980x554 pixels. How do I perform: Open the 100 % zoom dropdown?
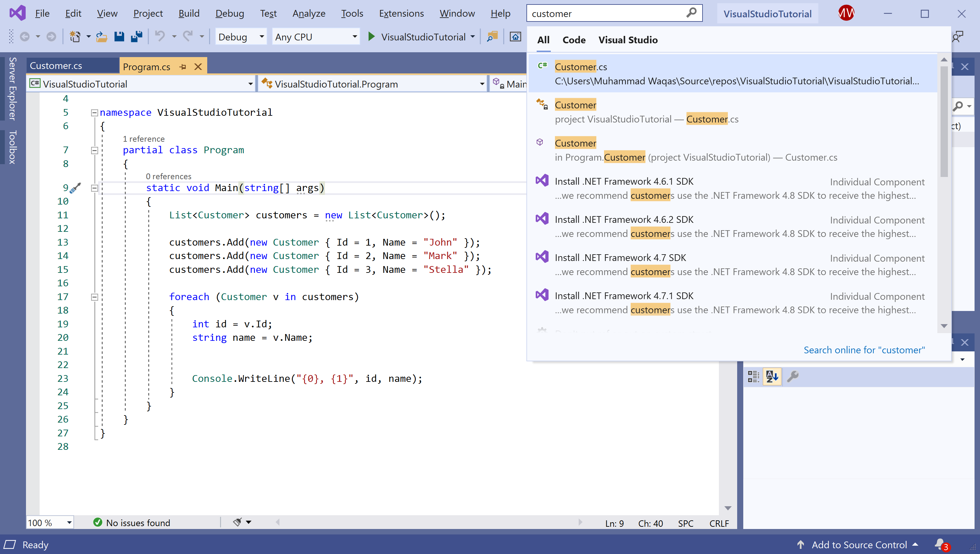click(x=69, y=522)
